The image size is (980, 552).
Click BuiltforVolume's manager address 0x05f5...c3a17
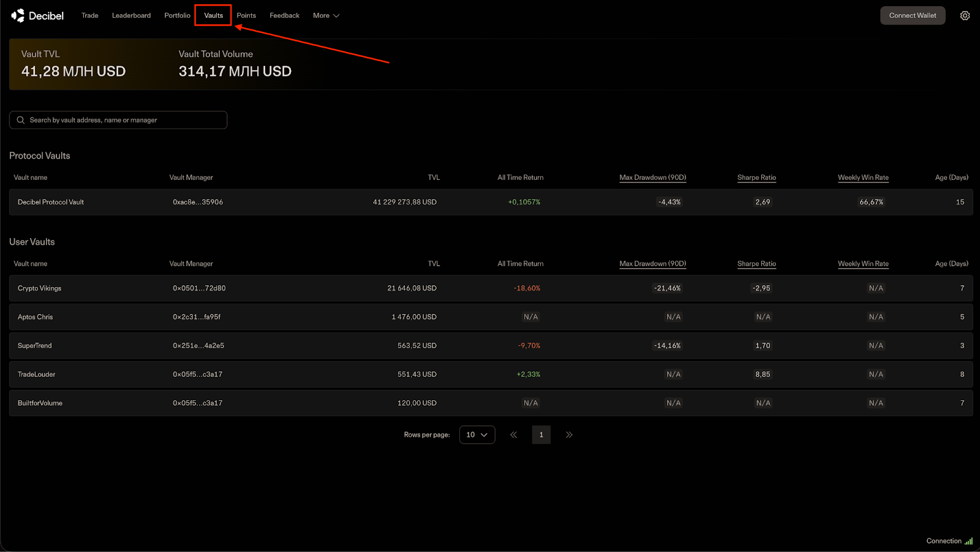[197, 403]
